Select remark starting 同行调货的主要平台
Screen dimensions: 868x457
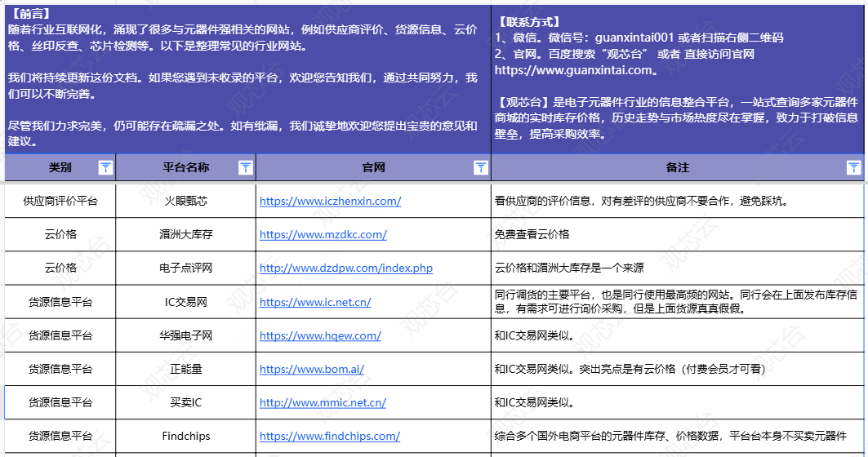tap(678, 302)
